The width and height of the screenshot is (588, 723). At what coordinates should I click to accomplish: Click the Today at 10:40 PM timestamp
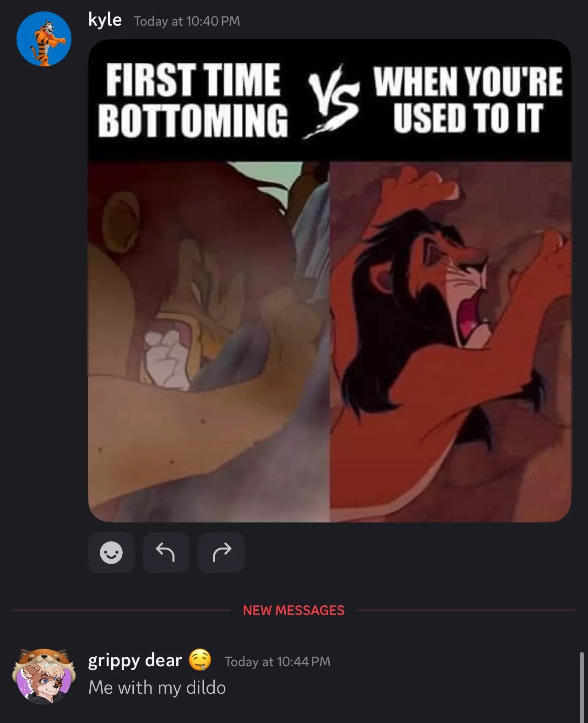187,21
